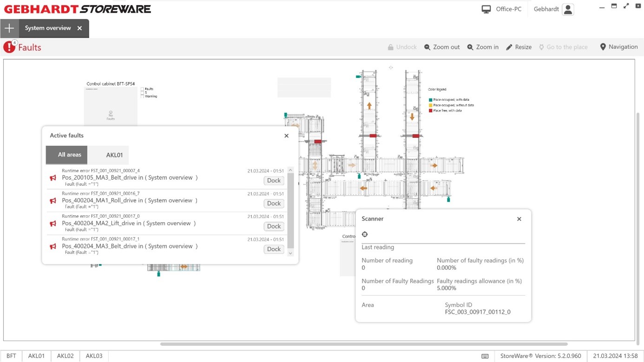Dock the Pos_200105_MA3_Belt_drive fault
Viewport: 644px width, 362px height.
(274, 181)
